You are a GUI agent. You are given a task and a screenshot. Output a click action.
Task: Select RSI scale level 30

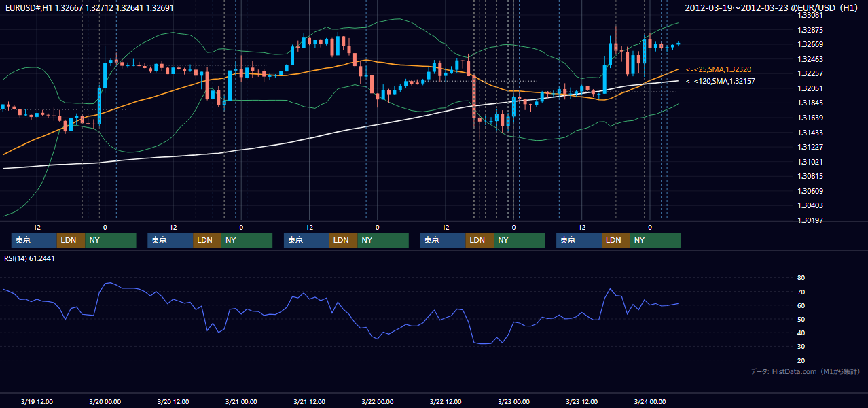pyautogui.click(x=801, y=347)
